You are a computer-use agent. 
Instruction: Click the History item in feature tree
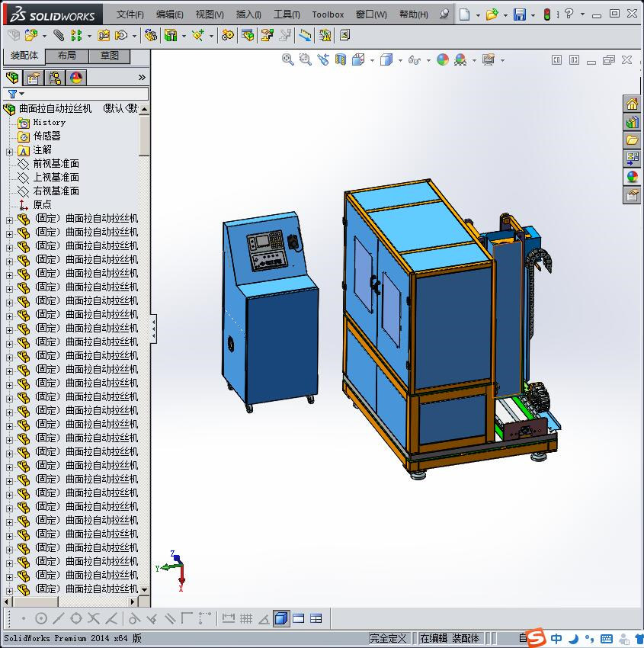point(49,123)
